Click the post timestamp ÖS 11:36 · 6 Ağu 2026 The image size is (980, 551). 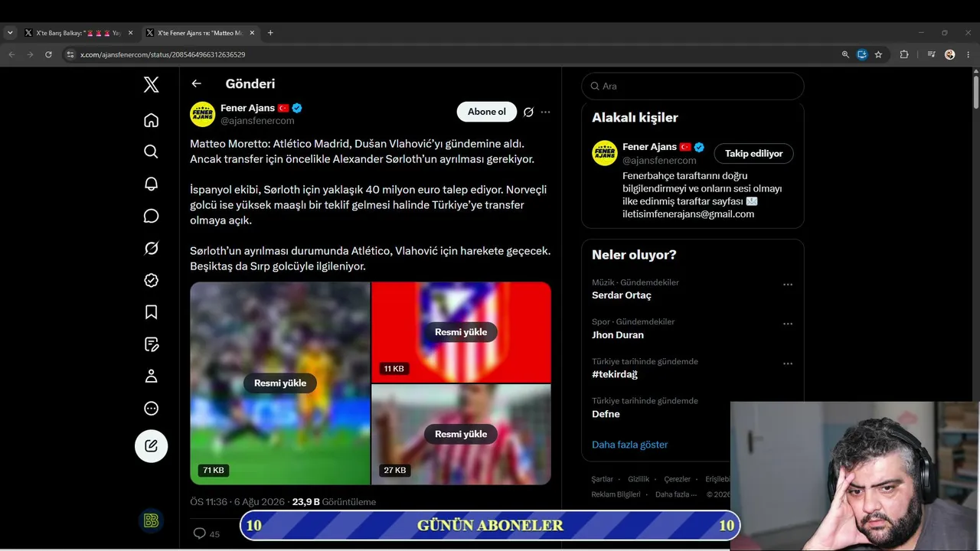[x=237, y=502]
